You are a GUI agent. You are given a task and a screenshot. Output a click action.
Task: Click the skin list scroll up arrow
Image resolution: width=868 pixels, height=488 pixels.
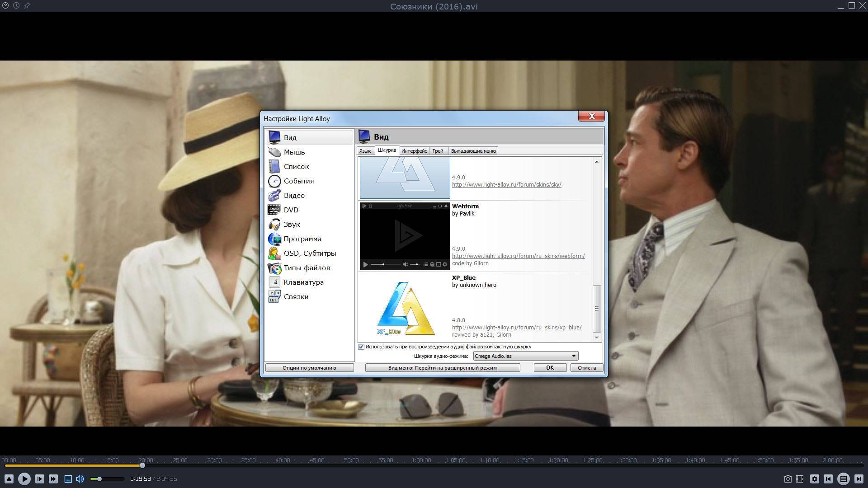click(597, 161)
